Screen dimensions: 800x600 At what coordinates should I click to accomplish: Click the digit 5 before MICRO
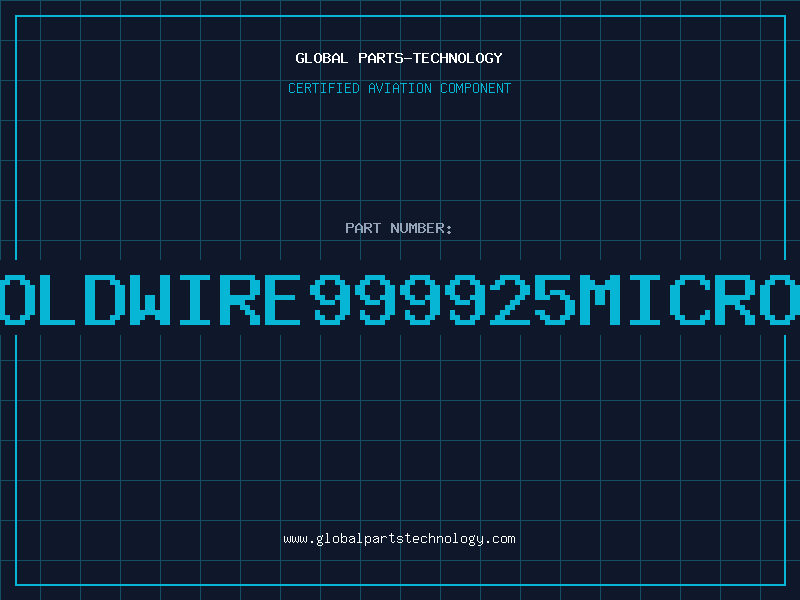pos(556,299)
